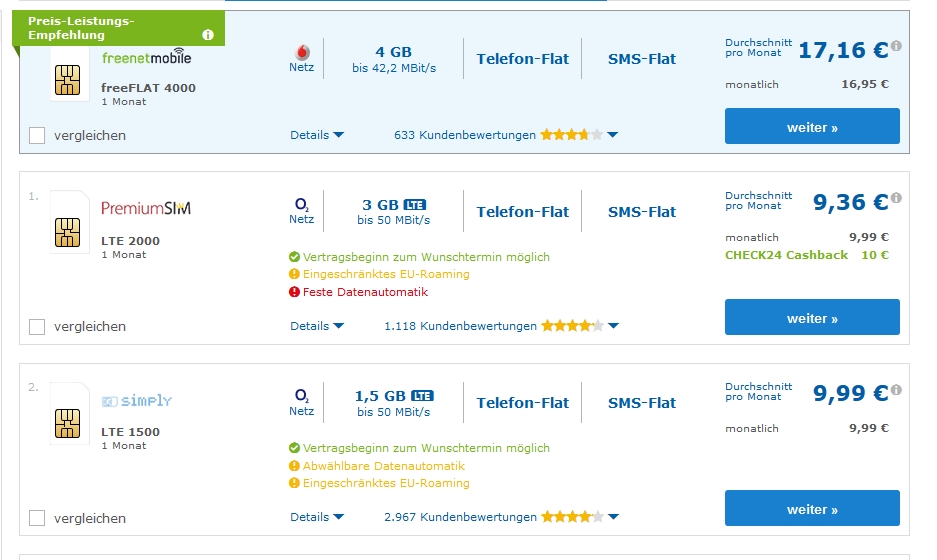Click Feste Datenautomatik warning text
Image resolution: width=937 pixels, height=560 pixels.
(365, 292)
